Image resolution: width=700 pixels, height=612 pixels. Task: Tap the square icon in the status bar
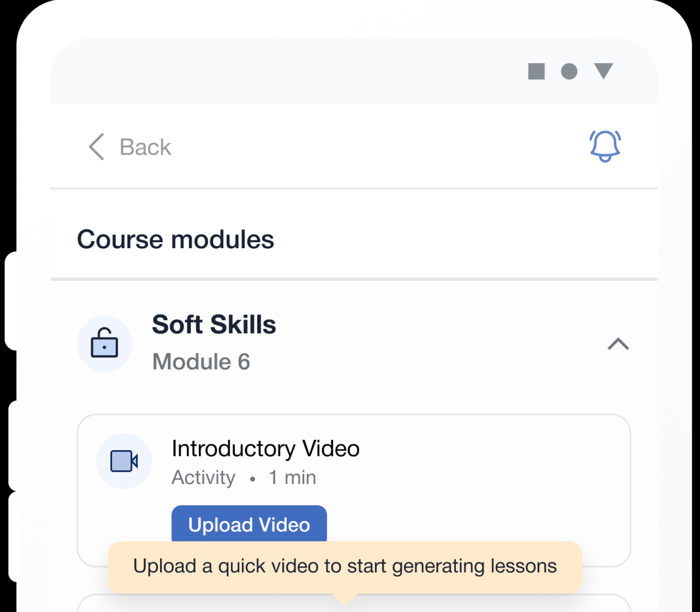point(536,71)
